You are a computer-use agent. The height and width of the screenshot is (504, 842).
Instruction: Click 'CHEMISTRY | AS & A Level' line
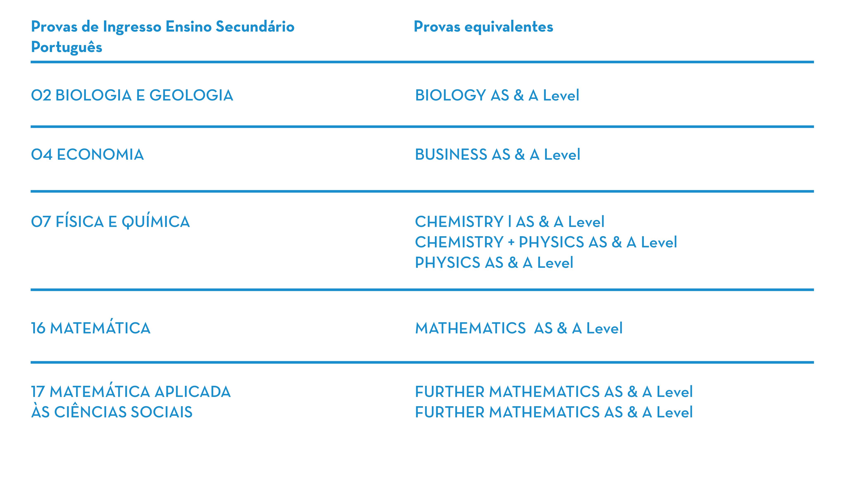coord(509,222)
